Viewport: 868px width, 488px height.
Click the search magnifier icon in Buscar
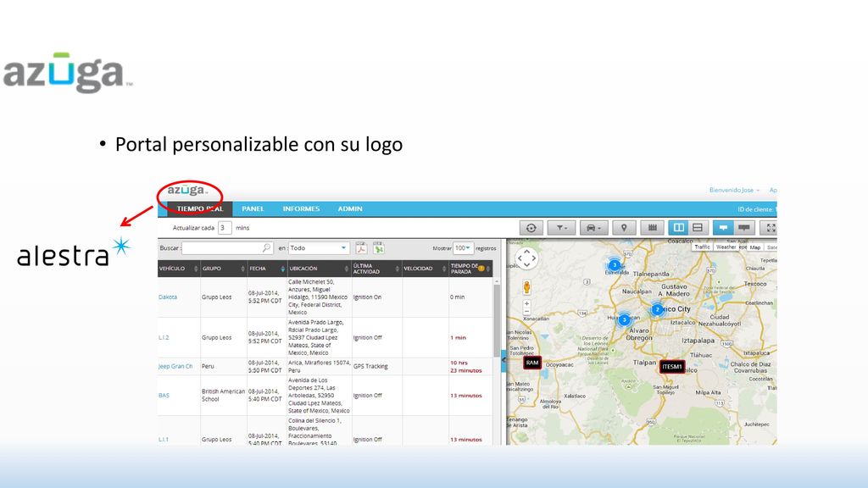266,248
